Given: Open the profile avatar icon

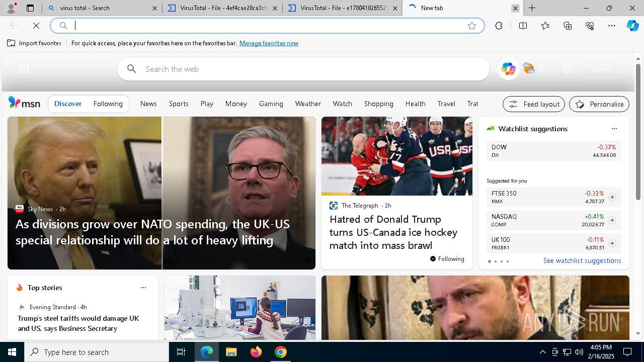Looking at the screenshot, I should pos(11,8).
